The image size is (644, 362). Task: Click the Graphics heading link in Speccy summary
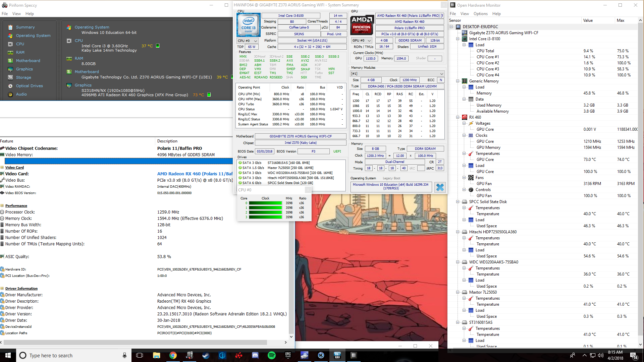click(x=83, y=85)
